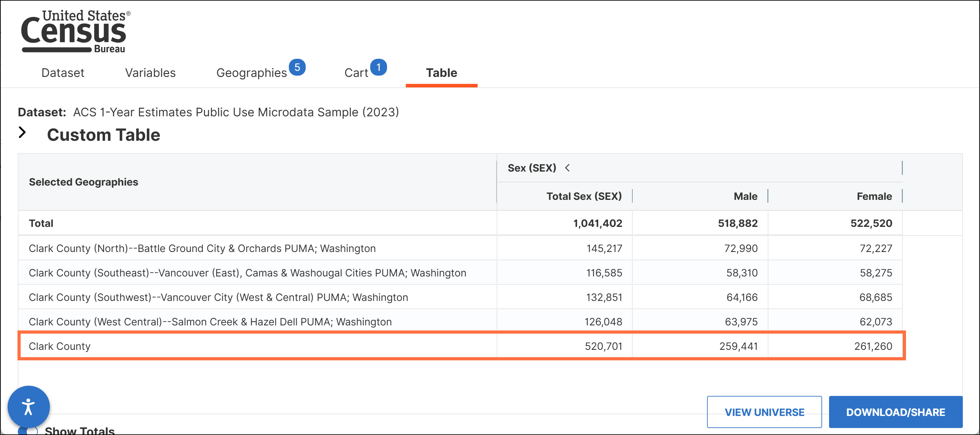Click the Selected Geographies header
Screen dimensions: 980x435
[x=83, y=182]
